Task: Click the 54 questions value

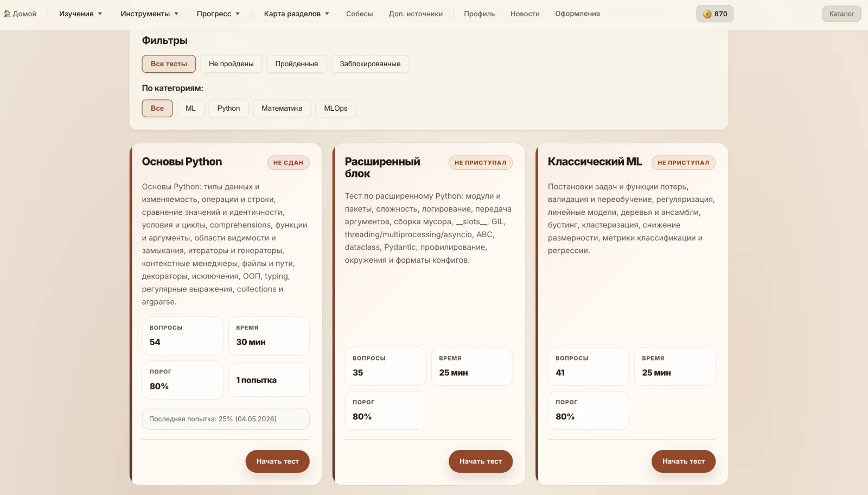Action: click(x=155, y=342)
